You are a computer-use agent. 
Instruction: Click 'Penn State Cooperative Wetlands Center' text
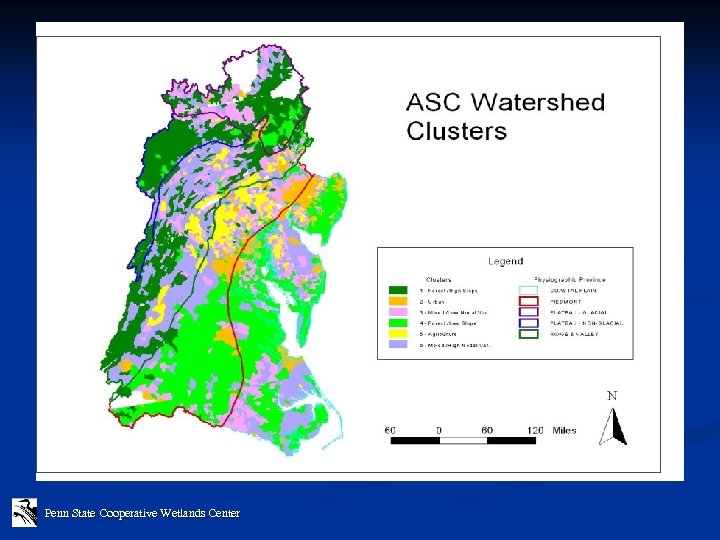[142, 513]
